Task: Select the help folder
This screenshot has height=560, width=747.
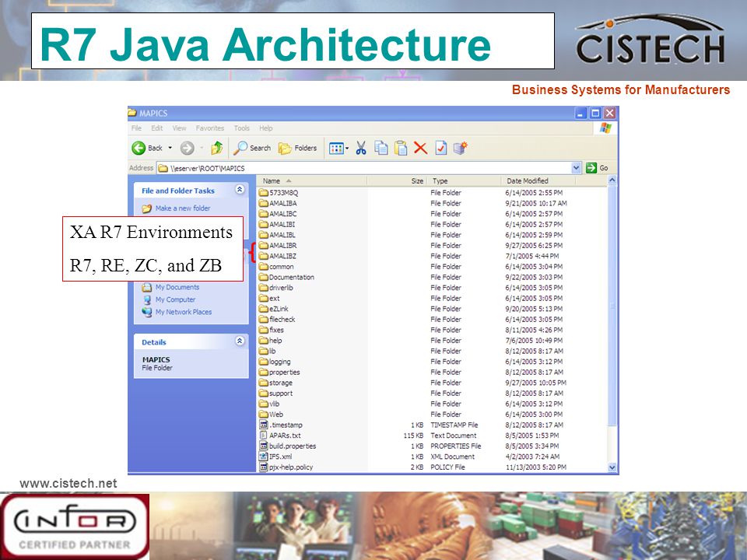Action: pos(270,341)
